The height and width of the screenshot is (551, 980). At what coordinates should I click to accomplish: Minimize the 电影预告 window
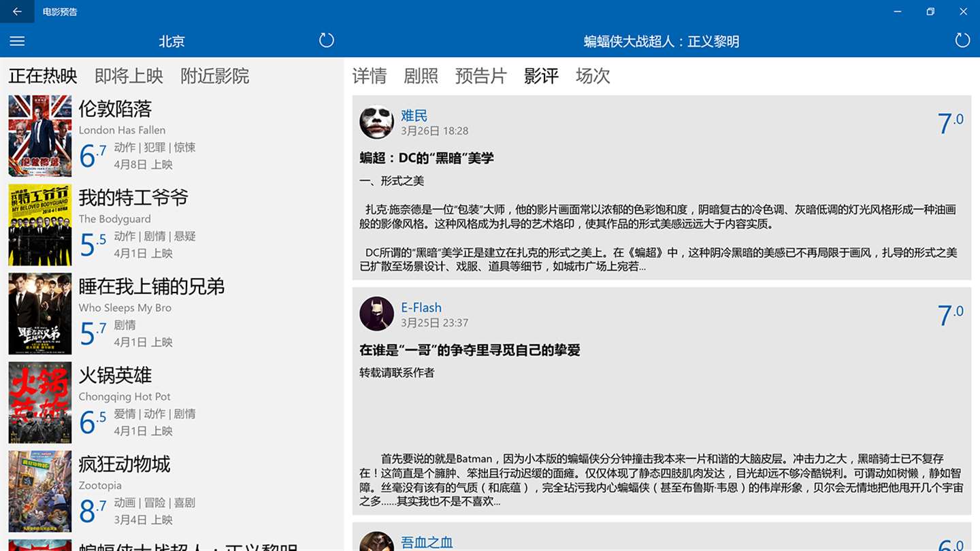[898, 12]
